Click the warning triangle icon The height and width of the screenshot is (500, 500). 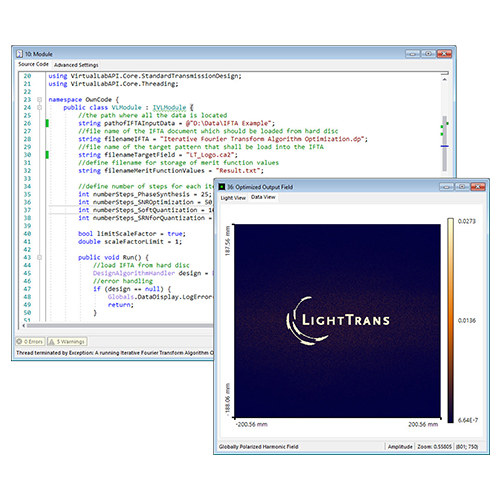(x=51, y=341)
